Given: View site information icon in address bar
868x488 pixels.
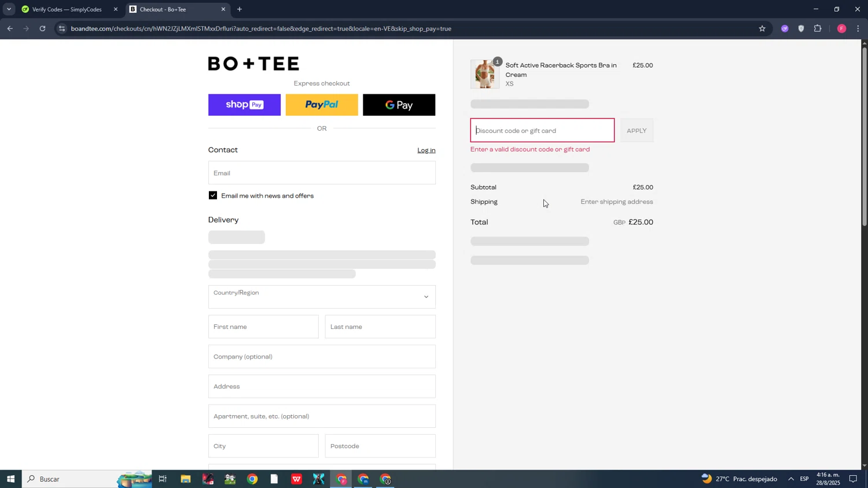Looking at the screenshot, I should [62, 28].
